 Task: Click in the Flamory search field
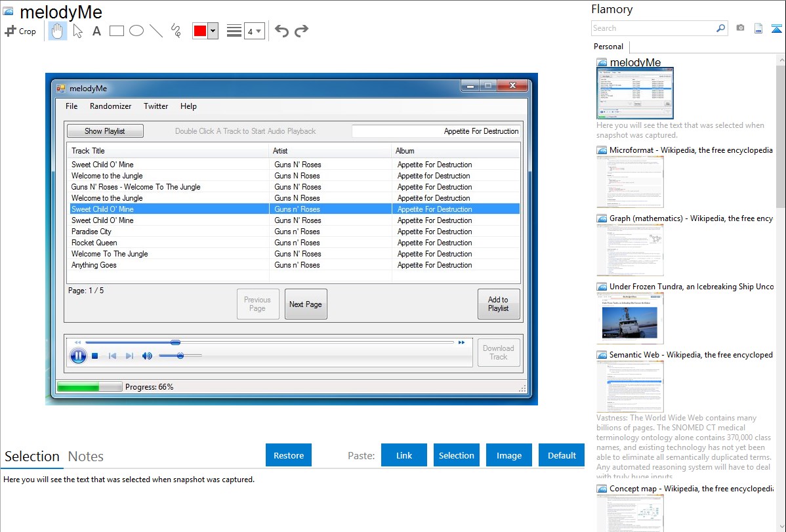point(653,28)
